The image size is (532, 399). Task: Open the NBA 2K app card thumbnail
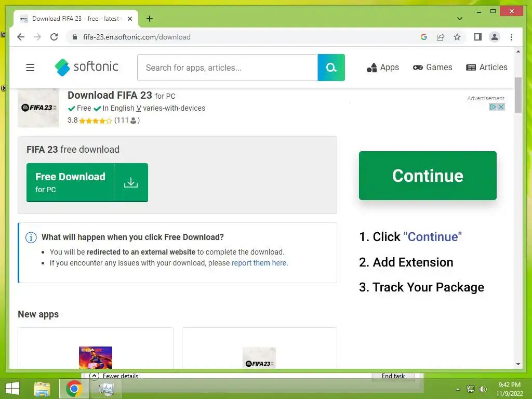[x=96, y=357]
